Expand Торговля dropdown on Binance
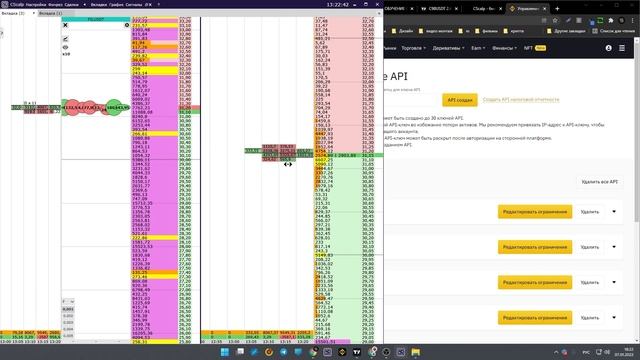This screenshot has width=640, height=360. (413, 48)
